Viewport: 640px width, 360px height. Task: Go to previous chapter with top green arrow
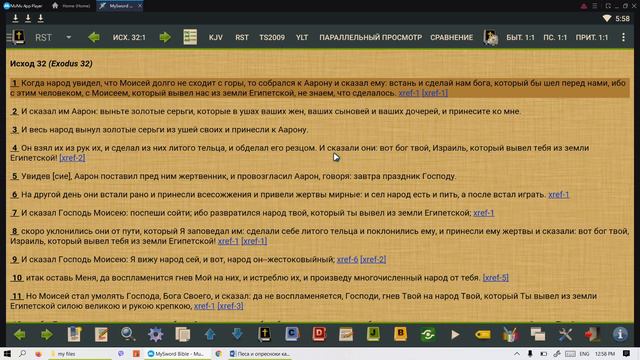pyautogui.click(x=94, y=38)
